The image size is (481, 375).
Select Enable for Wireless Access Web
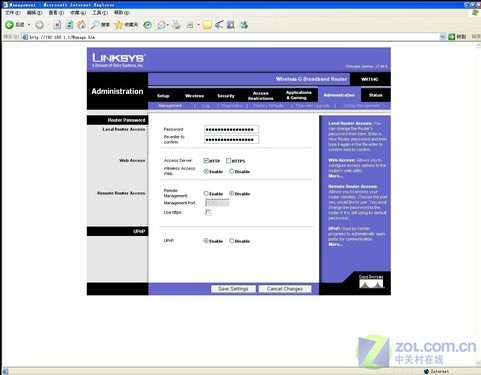[206, 171]
